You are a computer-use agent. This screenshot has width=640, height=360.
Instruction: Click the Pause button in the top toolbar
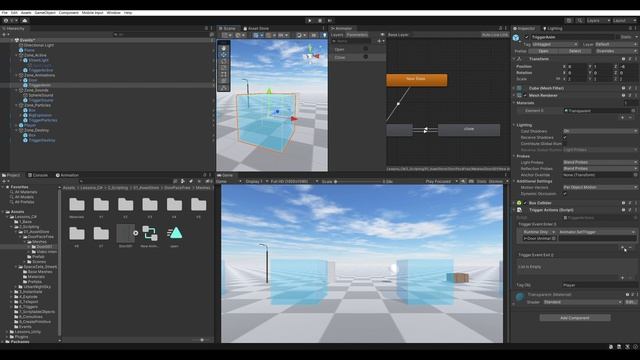click(320, 20)
